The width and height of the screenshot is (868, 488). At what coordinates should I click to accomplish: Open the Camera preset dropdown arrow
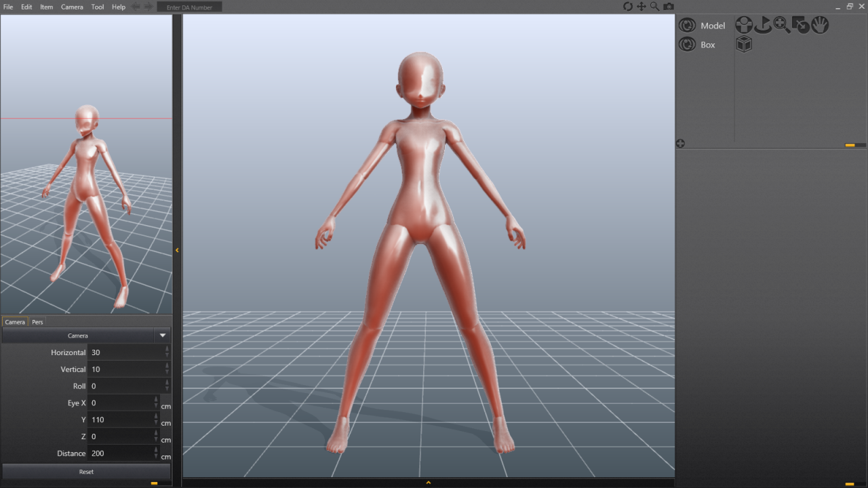coord(162,335)
